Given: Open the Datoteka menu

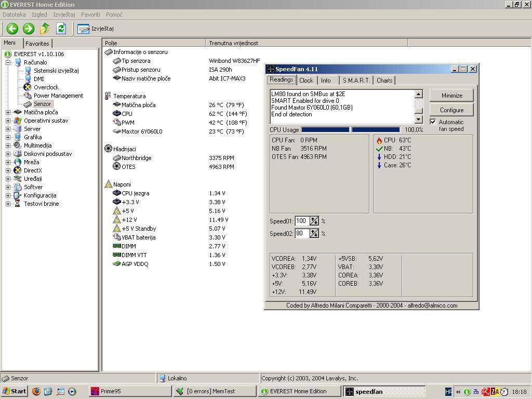Looking at the screenshot, I should pos(14,15).
